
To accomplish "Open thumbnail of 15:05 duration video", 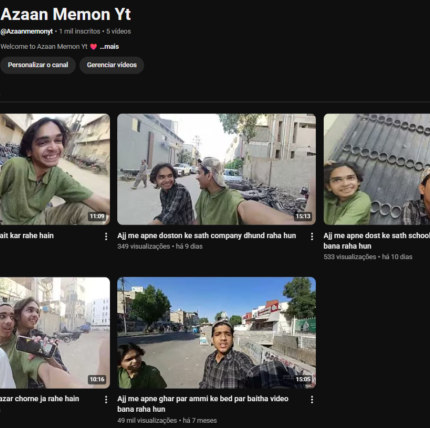I will click(x=216, y=333).
